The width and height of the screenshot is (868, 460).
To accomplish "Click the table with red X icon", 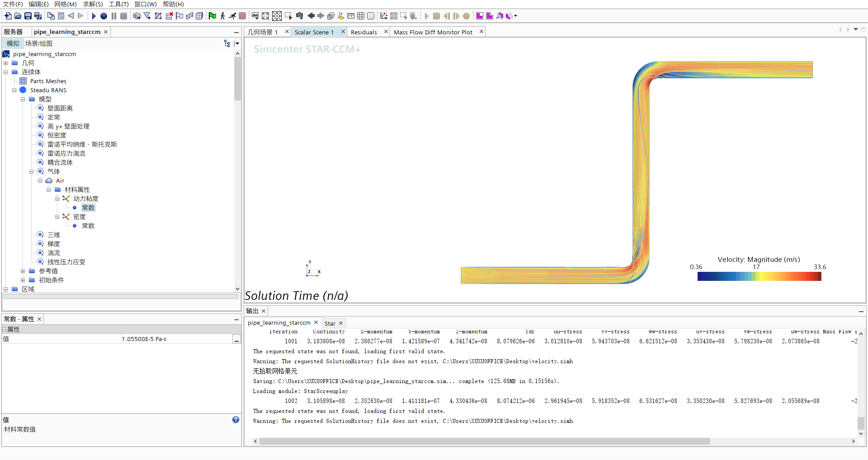I will tap(170, 16).
